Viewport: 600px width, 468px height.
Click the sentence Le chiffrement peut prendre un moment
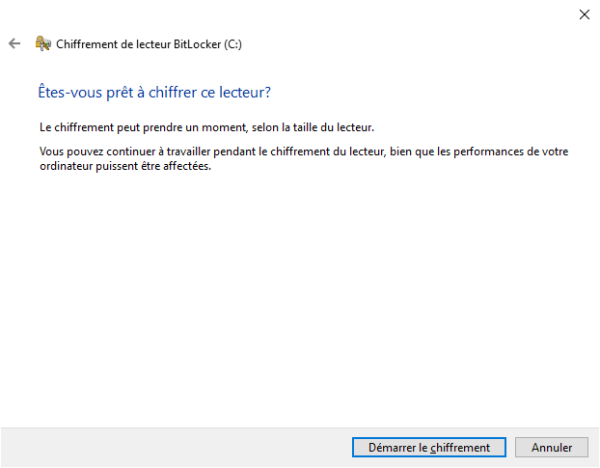pos(142,127)
